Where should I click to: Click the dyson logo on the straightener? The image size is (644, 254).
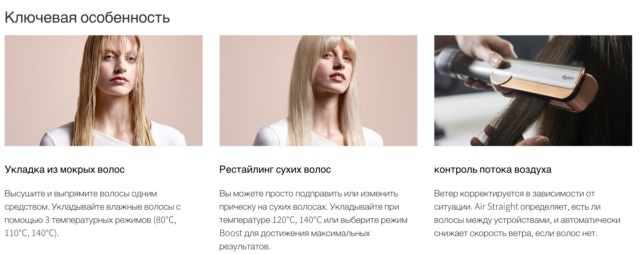[568, 78]
